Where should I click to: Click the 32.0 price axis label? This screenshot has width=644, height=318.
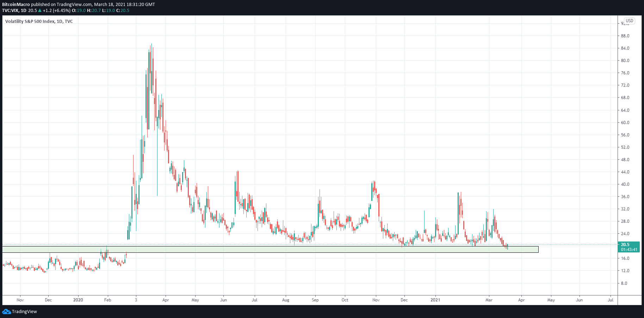coord(625,209)
